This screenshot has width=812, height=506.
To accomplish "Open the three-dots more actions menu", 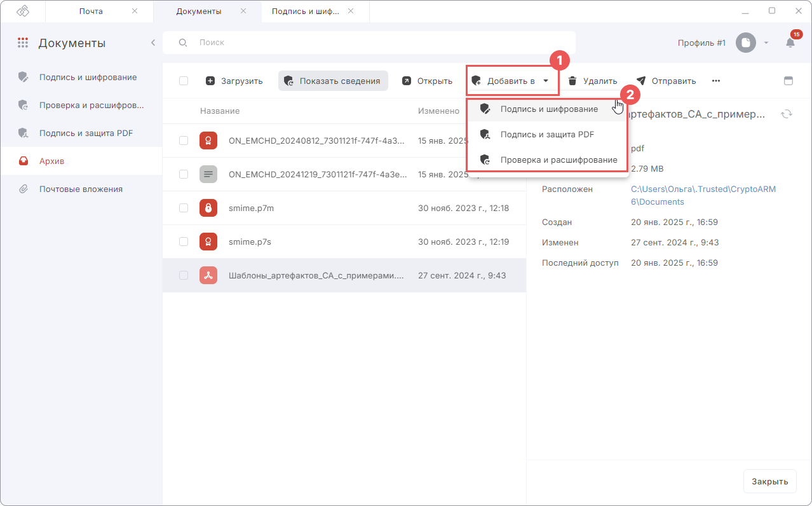I will [716, 81].
